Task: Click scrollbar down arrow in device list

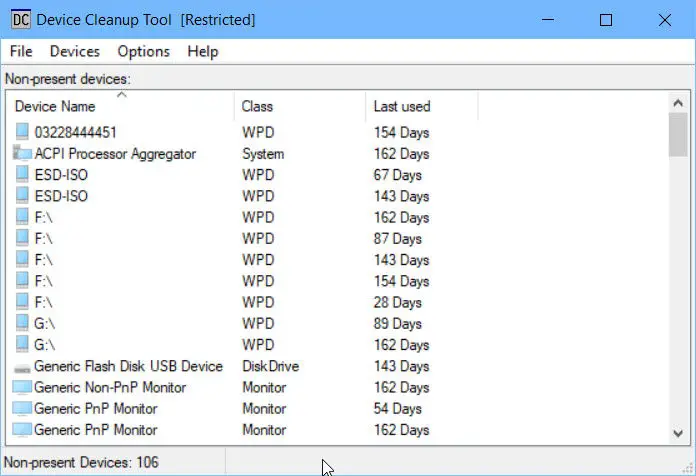Action: pyautogui.click(x=678, y=433)
